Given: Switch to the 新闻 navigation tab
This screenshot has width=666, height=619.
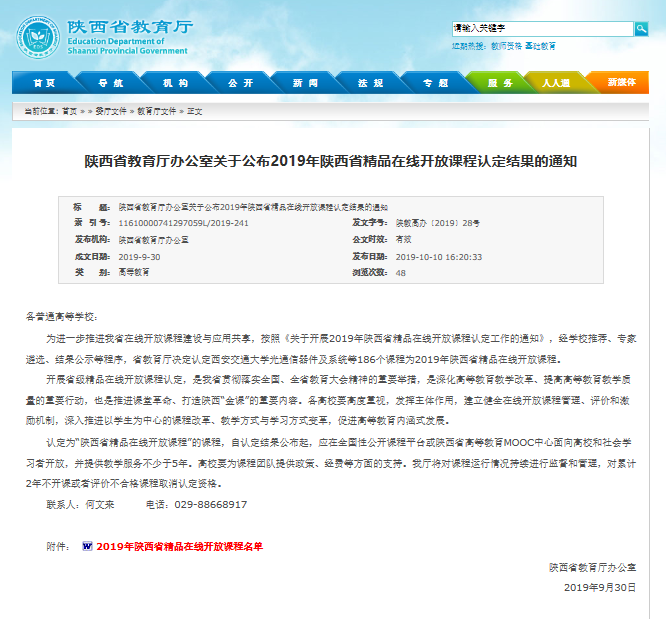Looking at the screenshot, I should 305,83.
